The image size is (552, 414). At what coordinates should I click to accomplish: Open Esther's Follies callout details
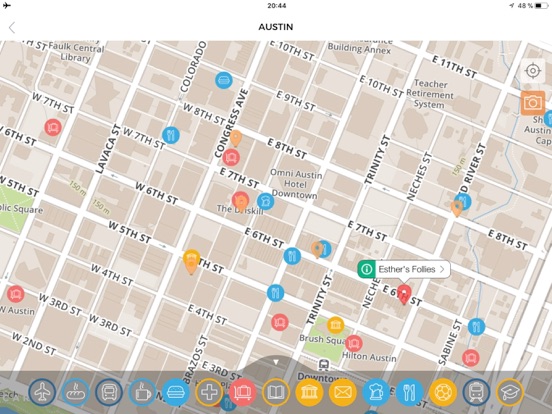[404, 269]
